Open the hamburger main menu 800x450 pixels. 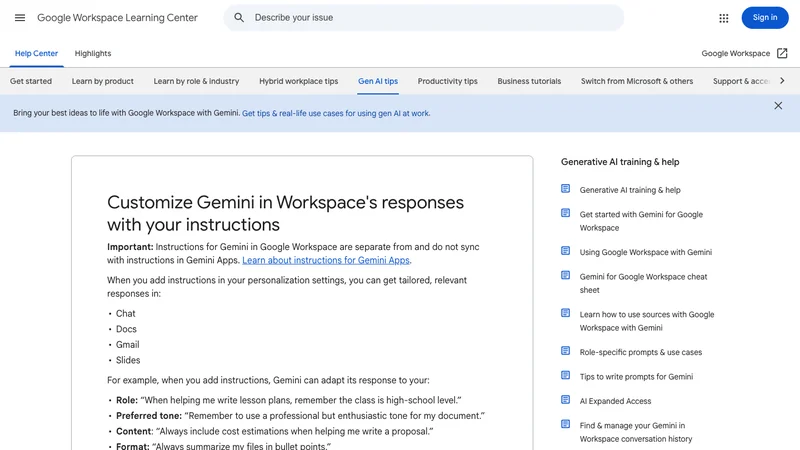tap(20, 18)
